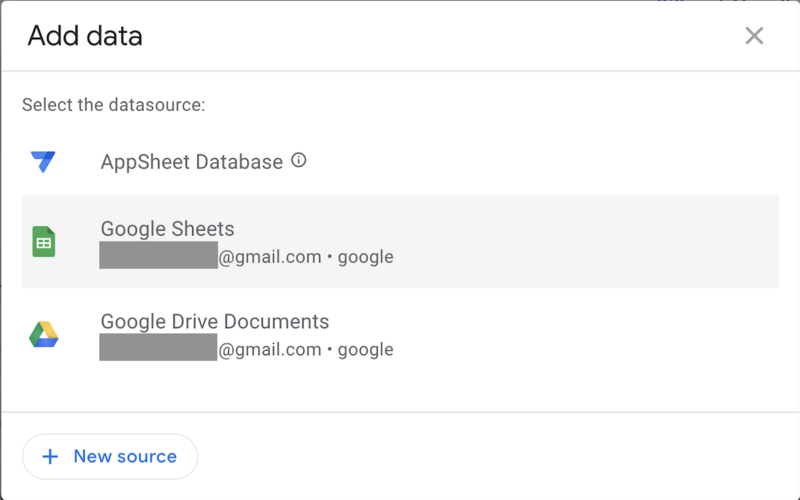Click the redacted email block under Google Drive Documents
800x500 pixels.
point(158,347)
